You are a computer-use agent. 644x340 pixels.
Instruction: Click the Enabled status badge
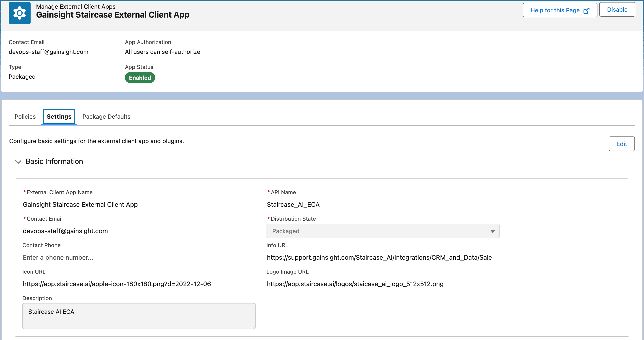tap(140, 78)
